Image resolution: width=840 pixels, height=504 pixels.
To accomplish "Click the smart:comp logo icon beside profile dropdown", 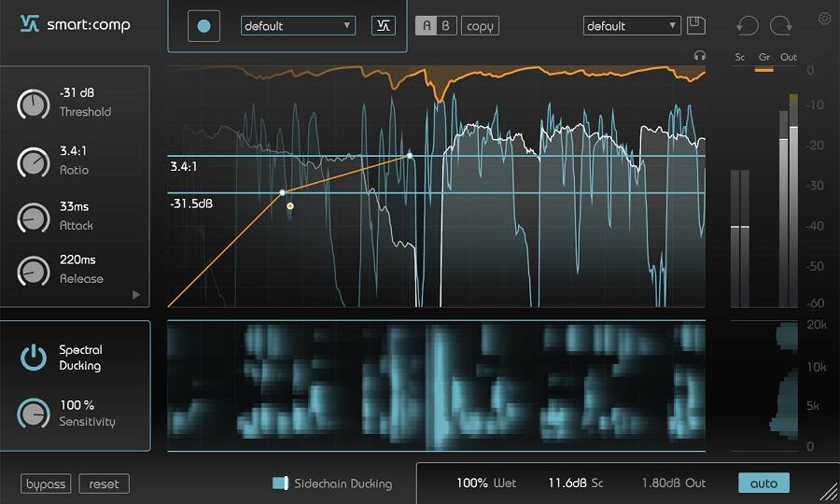I will 383,26.
